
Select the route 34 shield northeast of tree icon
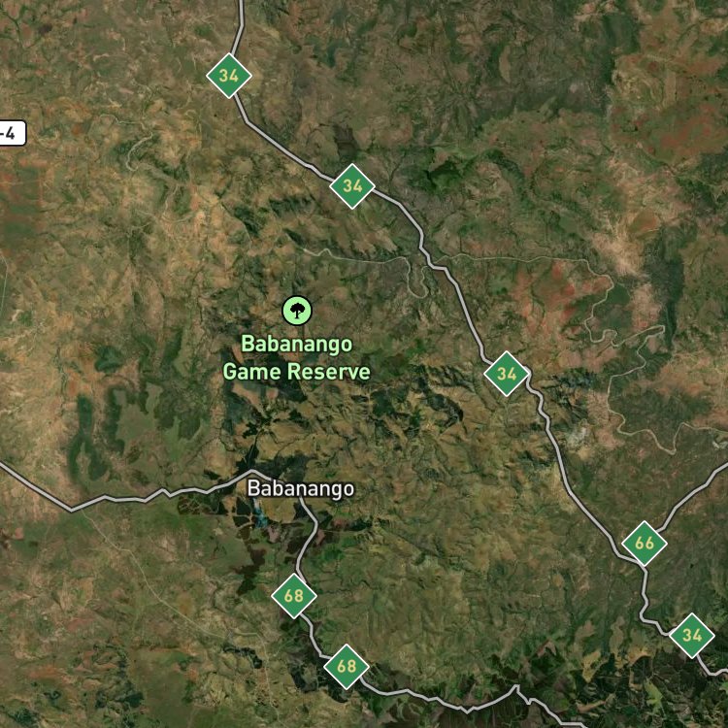352,186
